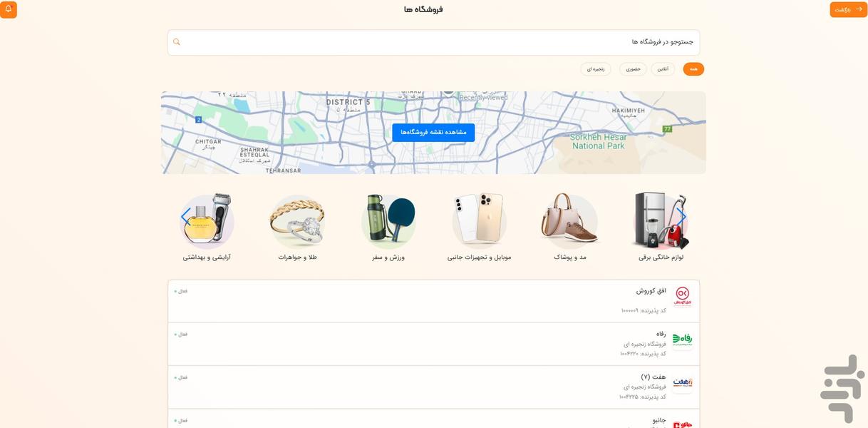Click the جستجو در فروشگاه ها field
This screenshot has width=868, height=428.
click(433, 42)
